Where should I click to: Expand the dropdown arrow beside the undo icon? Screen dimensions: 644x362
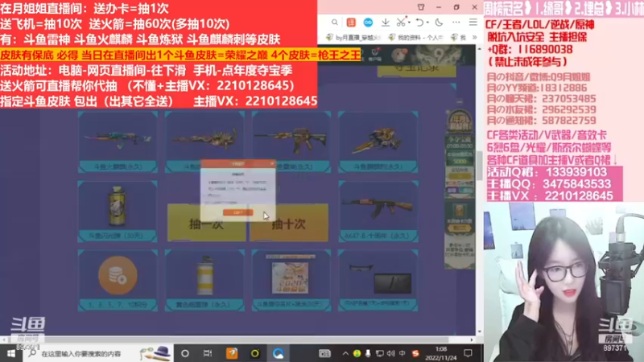click(x=427, y=23)
